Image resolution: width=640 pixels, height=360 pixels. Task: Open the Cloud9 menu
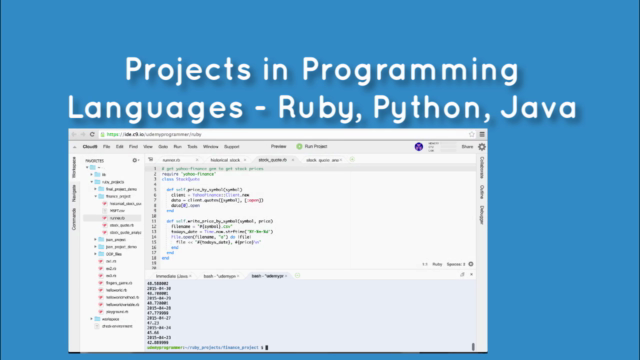click(90, 147)
